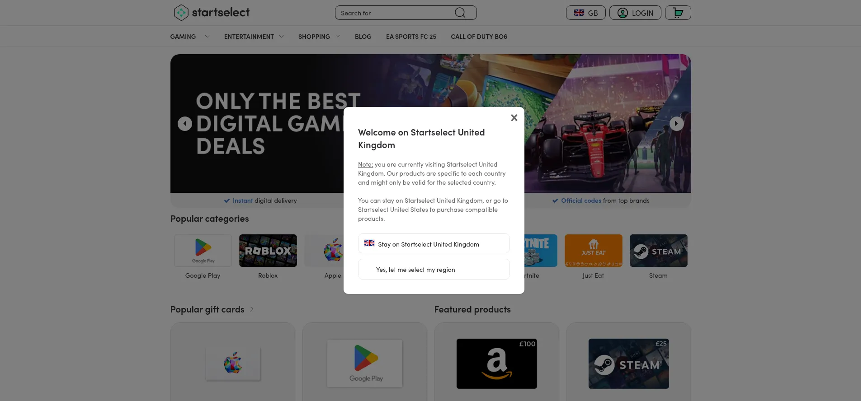Close the welcome dialog
The height and width of the screenshot is (401, 868).
514,118
